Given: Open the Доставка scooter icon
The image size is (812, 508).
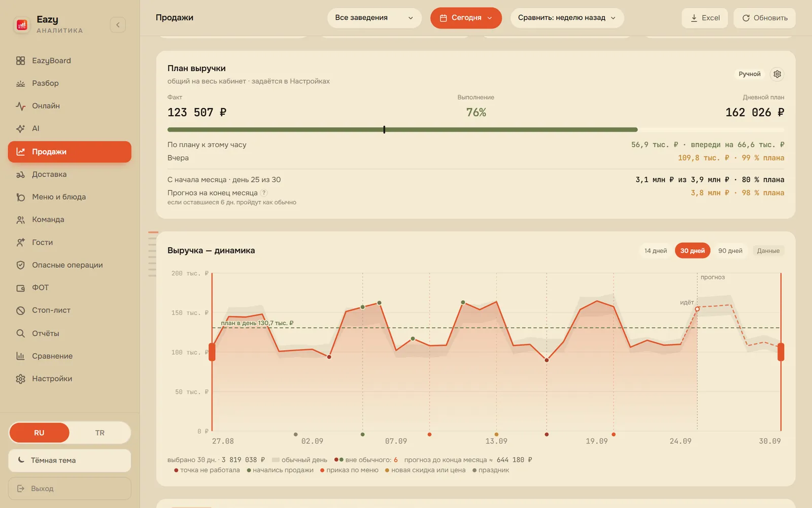Looking at the screenshot, I should pos(20,174).
